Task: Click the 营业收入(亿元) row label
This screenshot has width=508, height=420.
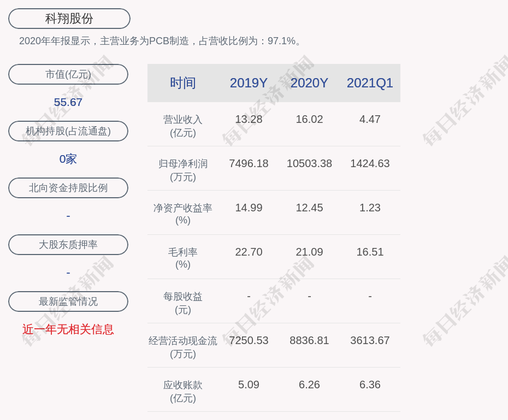Action: click(182, 126)
